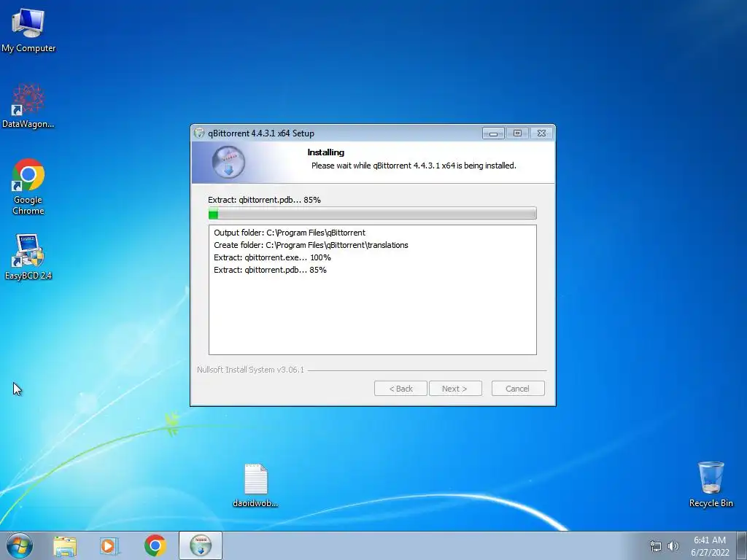Open Chrome from the taskbar
747x560 pixels.
click(155, 545)
